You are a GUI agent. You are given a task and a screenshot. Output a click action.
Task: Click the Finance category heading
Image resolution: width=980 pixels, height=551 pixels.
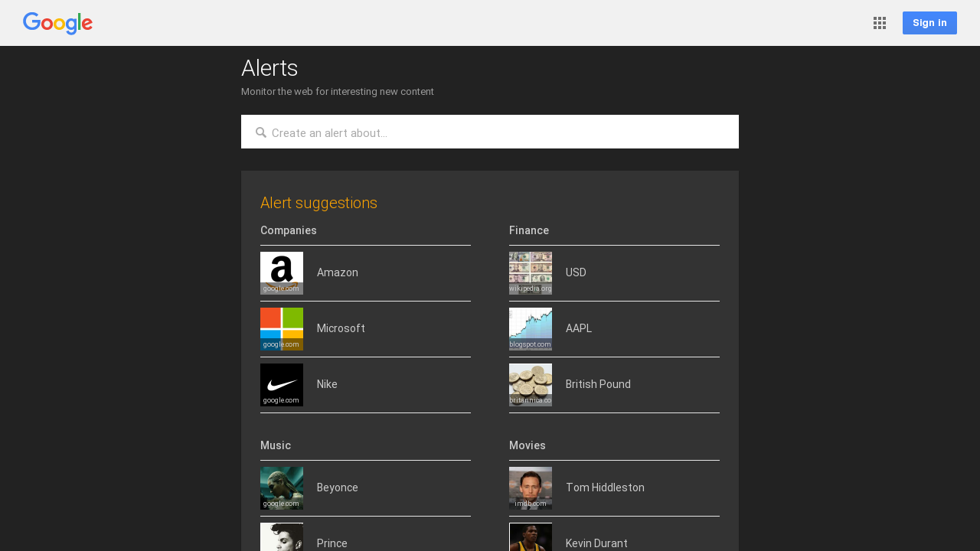[x=529, y=230]
